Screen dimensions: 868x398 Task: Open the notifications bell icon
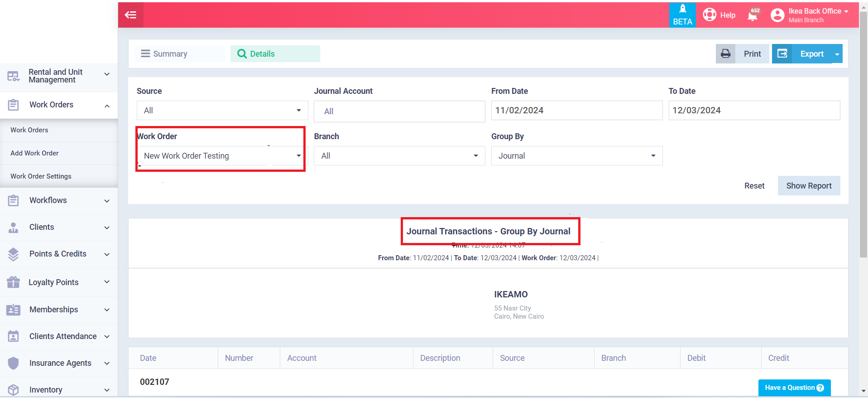point(753,15)
